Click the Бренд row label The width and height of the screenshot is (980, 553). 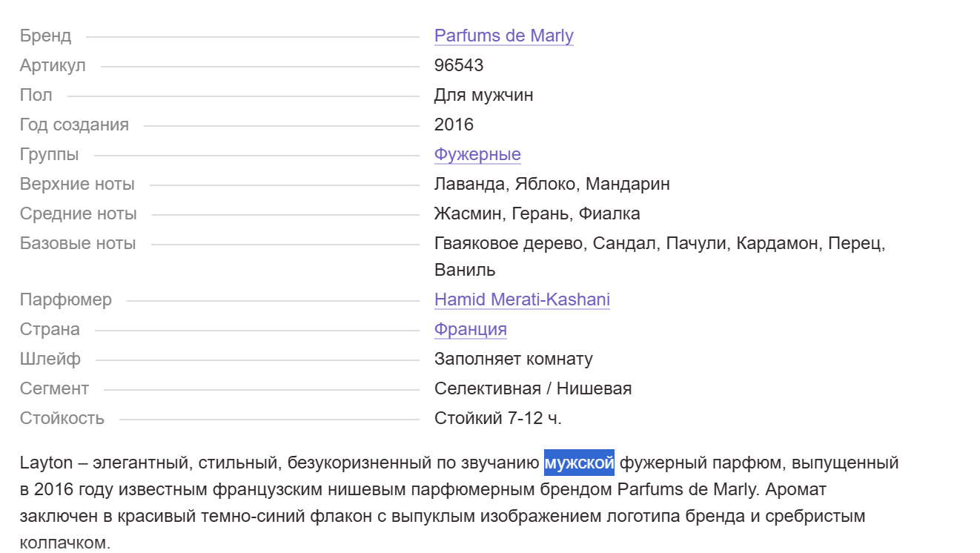pyautogui.click(x=45, y=36)
